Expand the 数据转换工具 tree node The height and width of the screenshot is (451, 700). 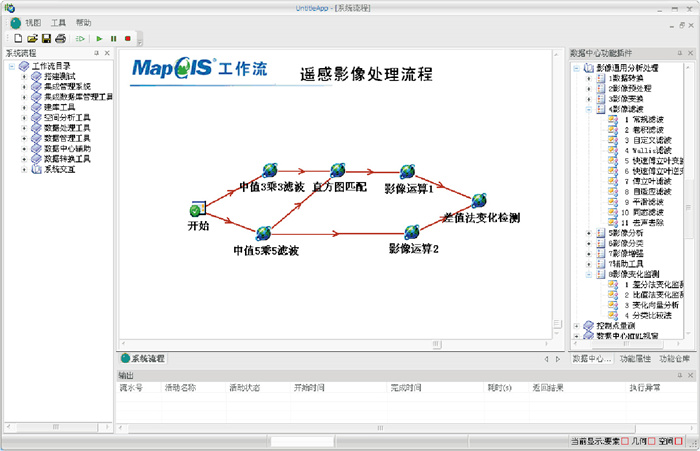click(24, 159)
